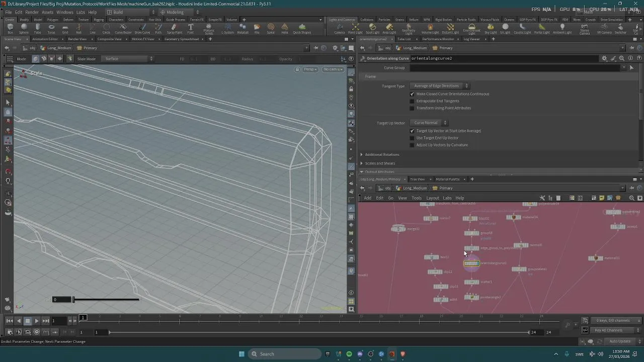
Task: Switch to the Geometry Spreadsheet tab
Action: click(182, 39)
